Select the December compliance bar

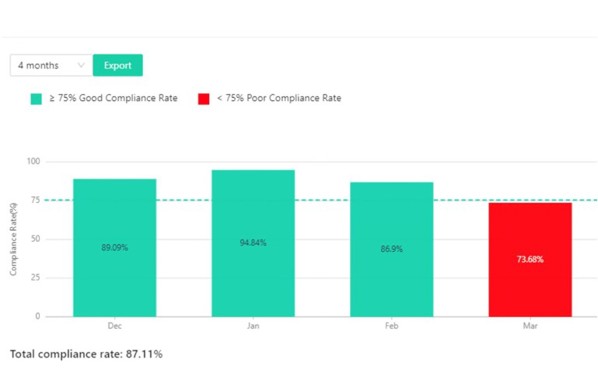[x=115, y=248]
